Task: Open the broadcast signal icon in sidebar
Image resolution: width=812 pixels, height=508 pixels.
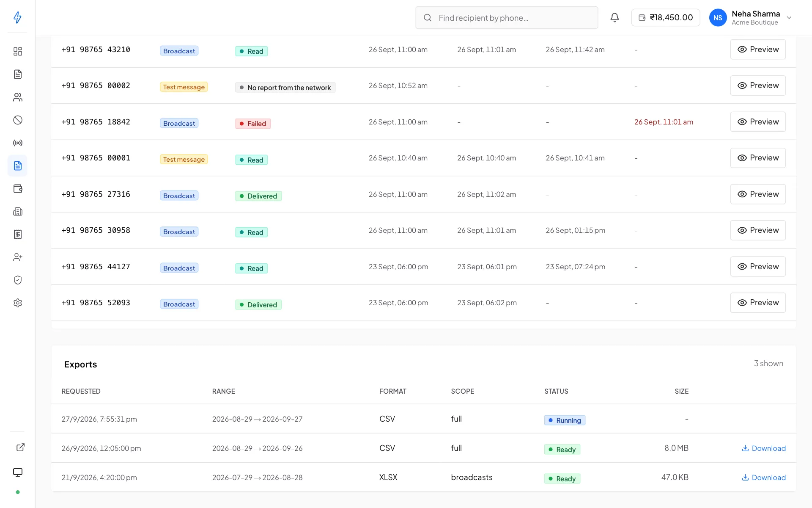Action: click(x=18, y=143)
